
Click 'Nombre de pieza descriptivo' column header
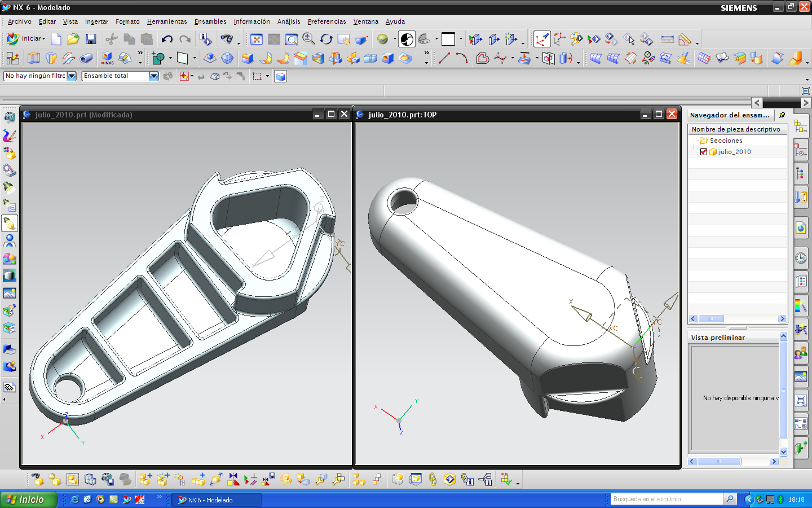coord(737,129)
